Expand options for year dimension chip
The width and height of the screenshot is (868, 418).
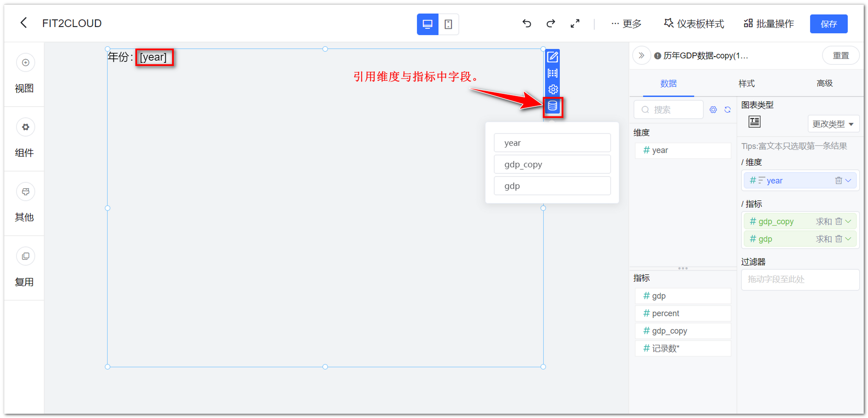[x=849, y=181]
